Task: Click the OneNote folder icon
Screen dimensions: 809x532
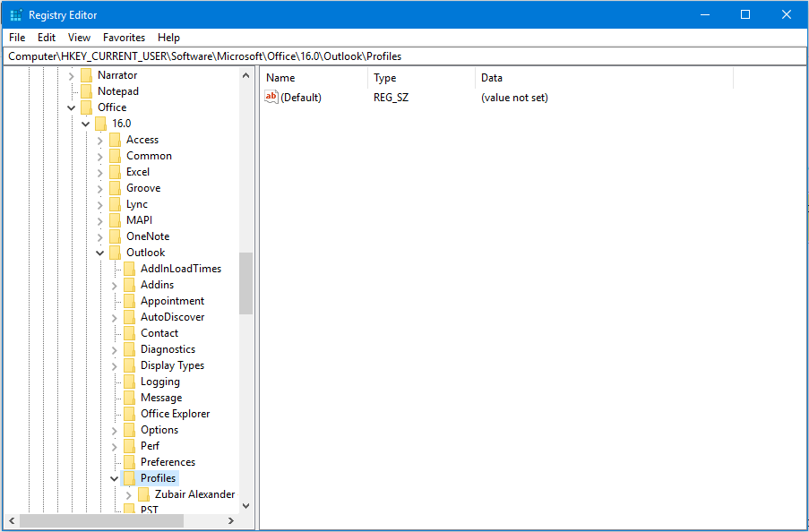Action: pos(116,236)
